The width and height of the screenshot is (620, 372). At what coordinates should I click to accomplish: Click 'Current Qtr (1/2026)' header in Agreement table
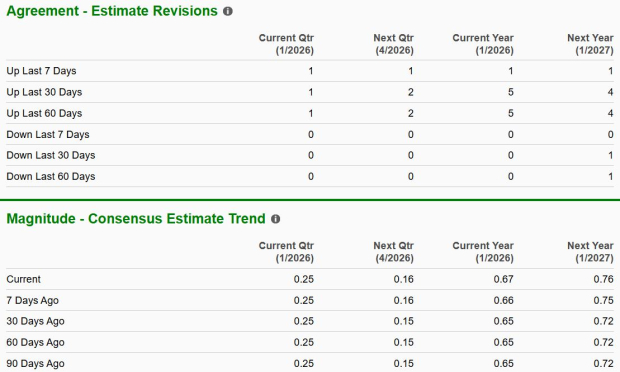pos(286,44)
